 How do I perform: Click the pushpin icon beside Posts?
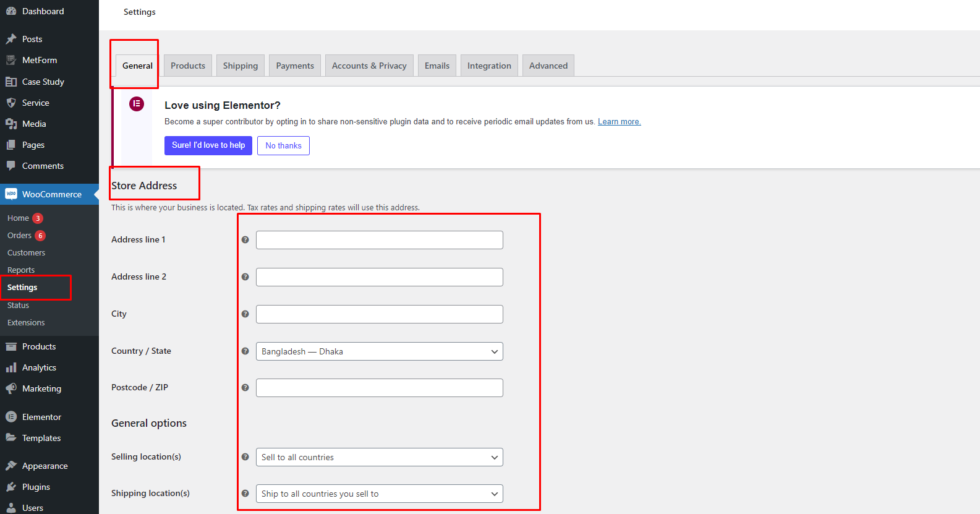11,39
